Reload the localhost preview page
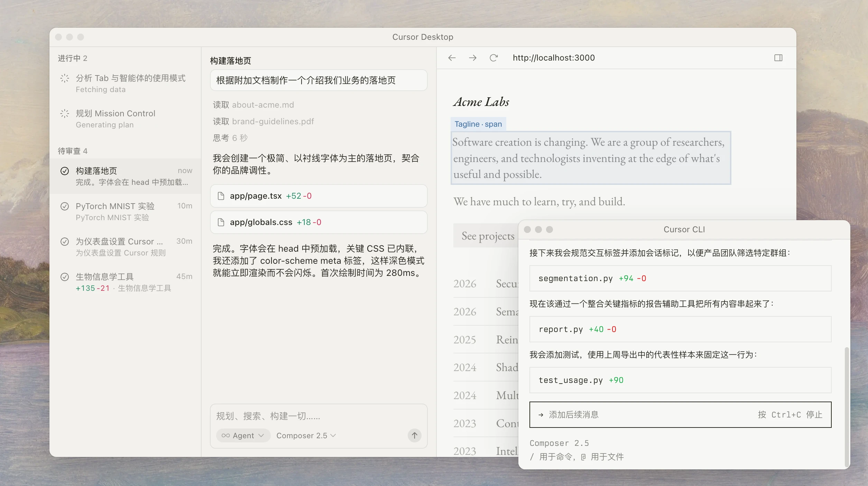The height and width of the screenshot is (486, 868). click(493, 58)
